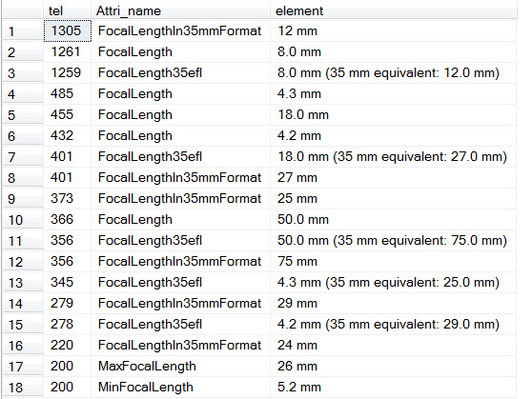532x399 pixels.
Task: Select the Attri_name column header
Action: [180, 10]
